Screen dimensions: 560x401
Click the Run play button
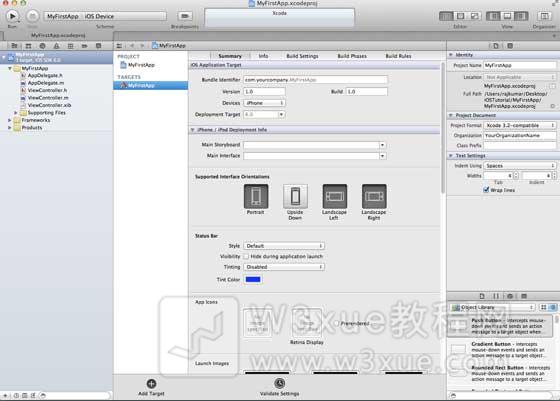point(12,16)
